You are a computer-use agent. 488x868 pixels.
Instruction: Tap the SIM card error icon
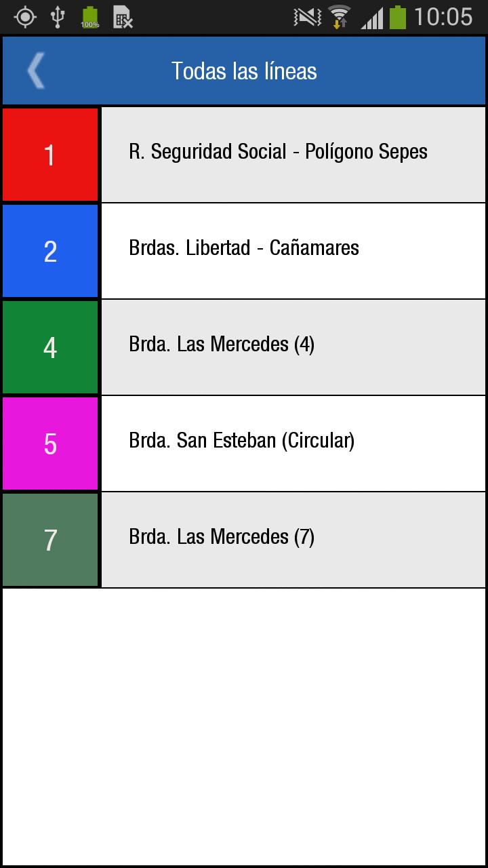pos(123,17)
